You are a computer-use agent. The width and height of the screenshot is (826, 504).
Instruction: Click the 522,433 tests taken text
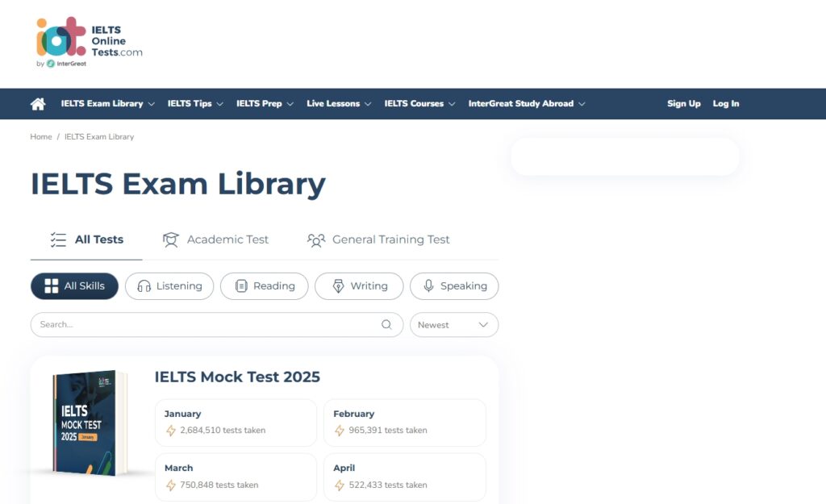pyautogui.click(x=388, y=485)
